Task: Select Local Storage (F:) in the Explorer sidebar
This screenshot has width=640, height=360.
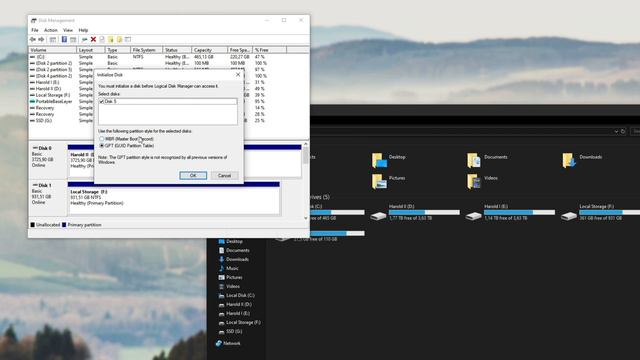Action: point(240,322)
